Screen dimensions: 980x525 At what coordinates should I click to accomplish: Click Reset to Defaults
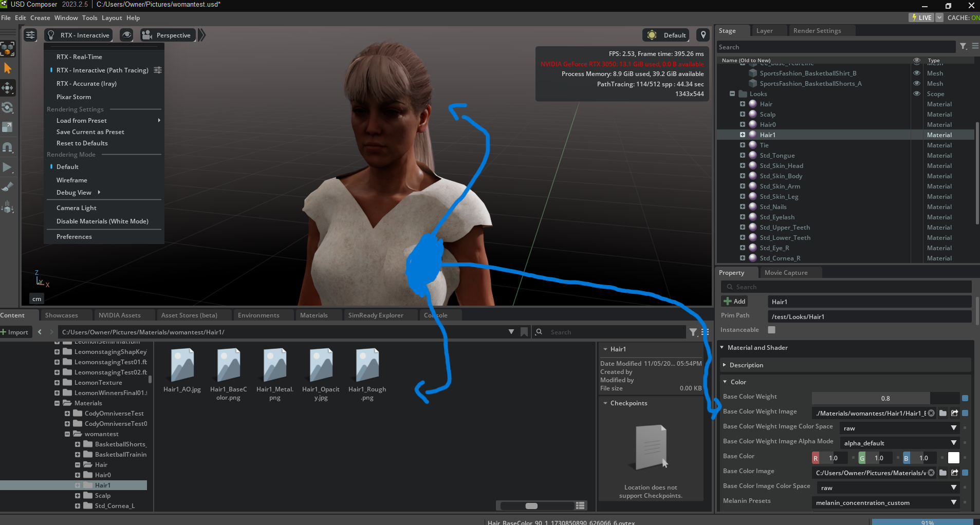tap(82, 143)
